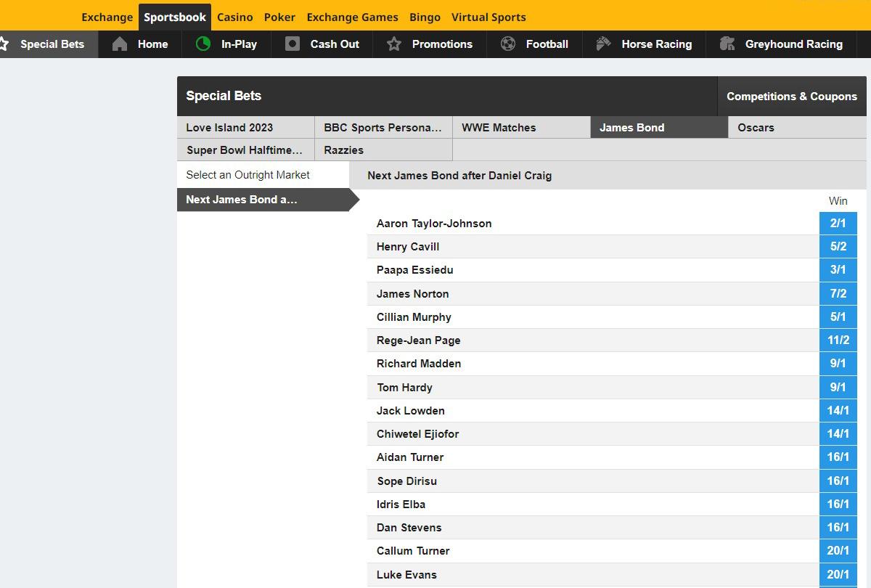Viewport: 871px width, 588px height.
Task: Select the James Bond tab
Action: coord(659,127)
